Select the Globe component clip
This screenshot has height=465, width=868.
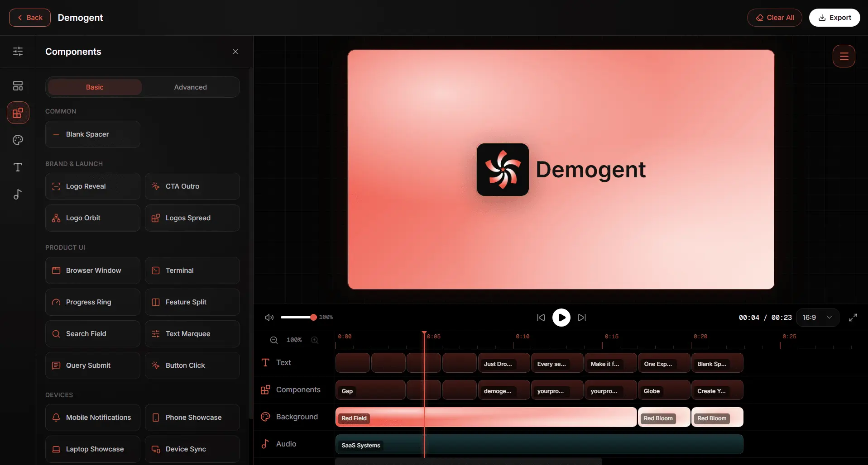point(664,390)
